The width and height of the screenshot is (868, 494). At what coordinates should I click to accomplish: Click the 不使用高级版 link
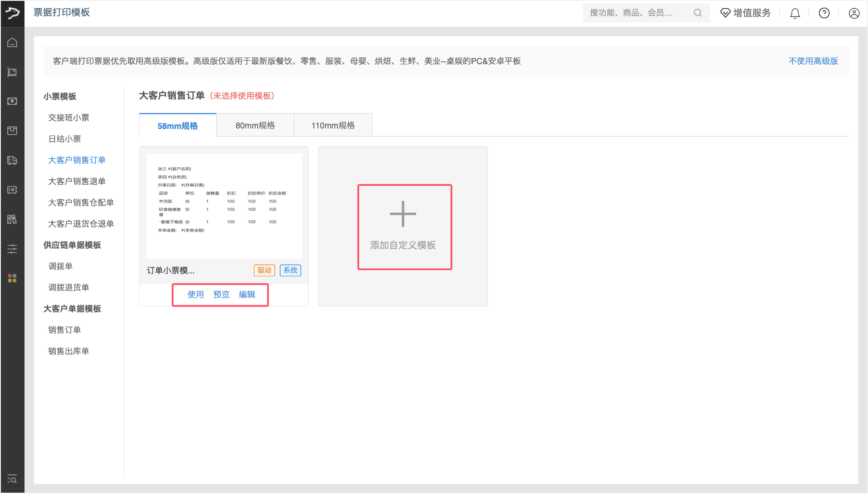[813, 61]
